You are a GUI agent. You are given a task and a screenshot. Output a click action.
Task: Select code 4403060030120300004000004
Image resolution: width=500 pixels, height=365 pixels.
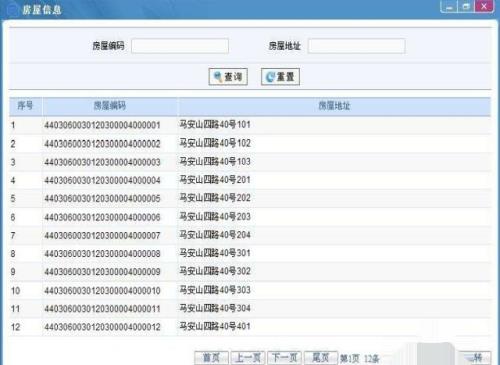pyautogui.click(x=102, y=181)
